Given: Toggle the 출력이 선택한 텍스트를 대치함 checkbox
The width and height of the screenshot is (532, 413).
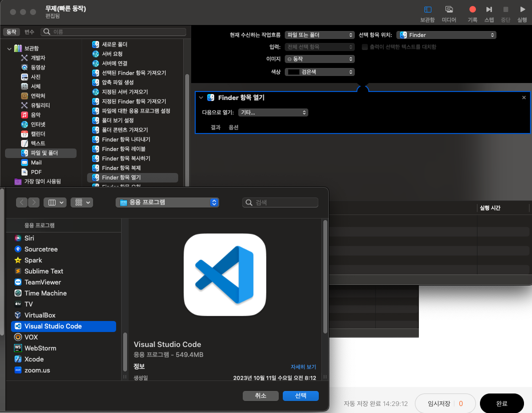Looking at the screenshot, I should [365, 47].
